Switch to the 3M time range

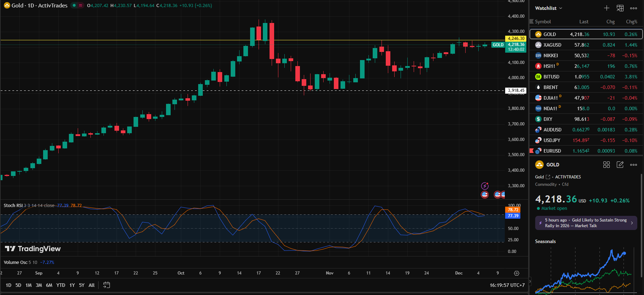coord(39,285)
